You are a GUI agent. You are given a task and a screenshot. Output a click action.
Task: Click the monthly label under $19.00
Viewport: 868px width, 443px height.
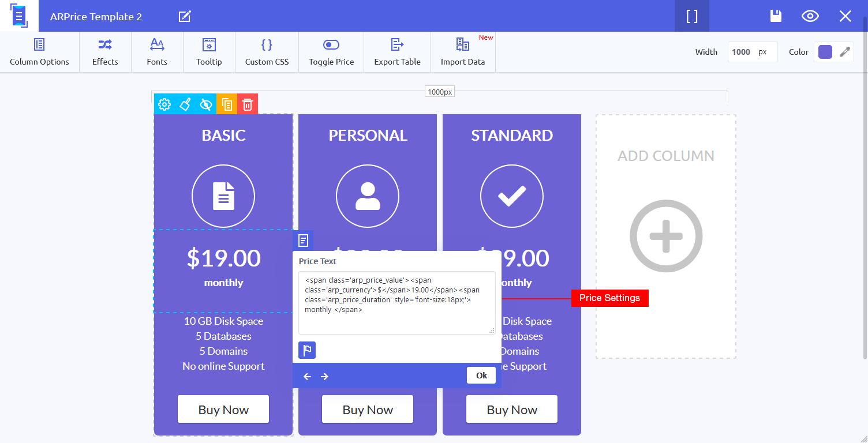(223, 283)
